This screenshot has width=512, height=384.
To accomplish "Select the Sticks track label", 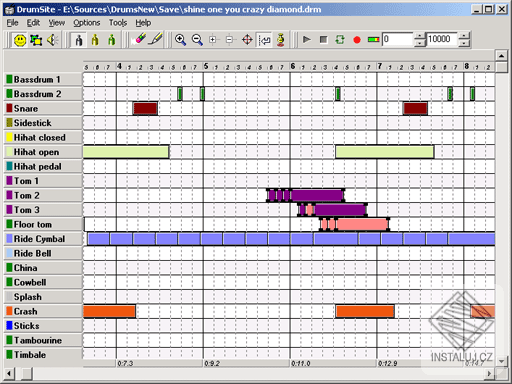I will click(x=43, y=326).
